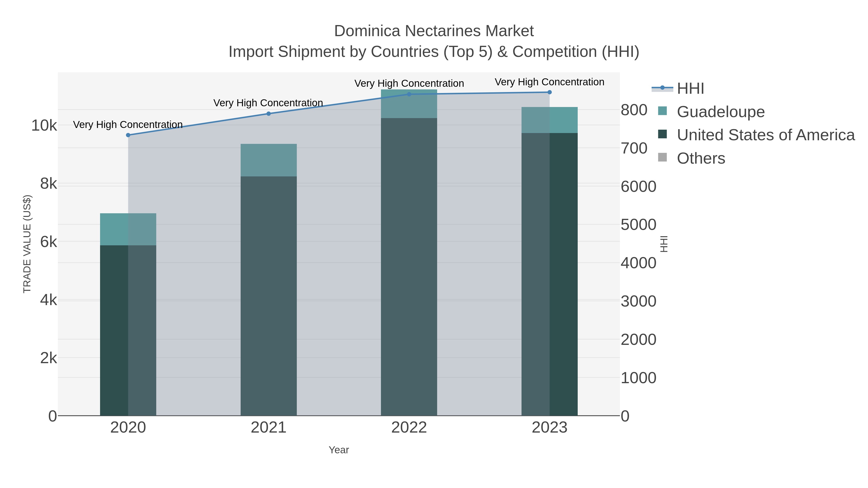Screen dimensions: 868x488
Task: Click the 2021 x-axis label
Action: click(x=269, y=428)
